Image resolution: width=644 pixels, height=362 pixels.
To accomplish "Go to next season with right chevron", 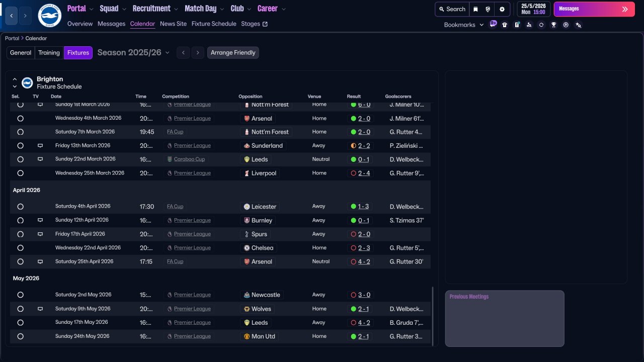I will pyautogui.click(x=198, y=53).
